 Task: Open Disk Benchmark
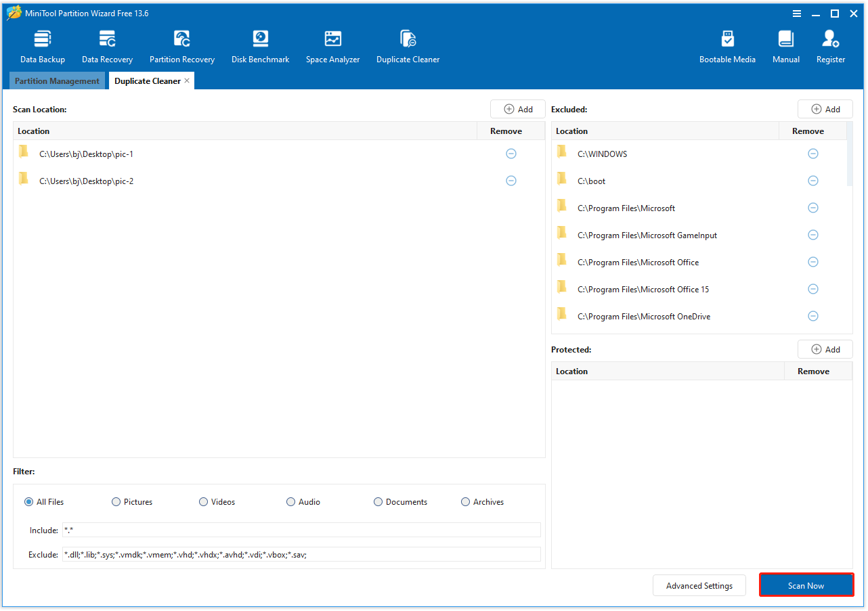coord(261,47)
